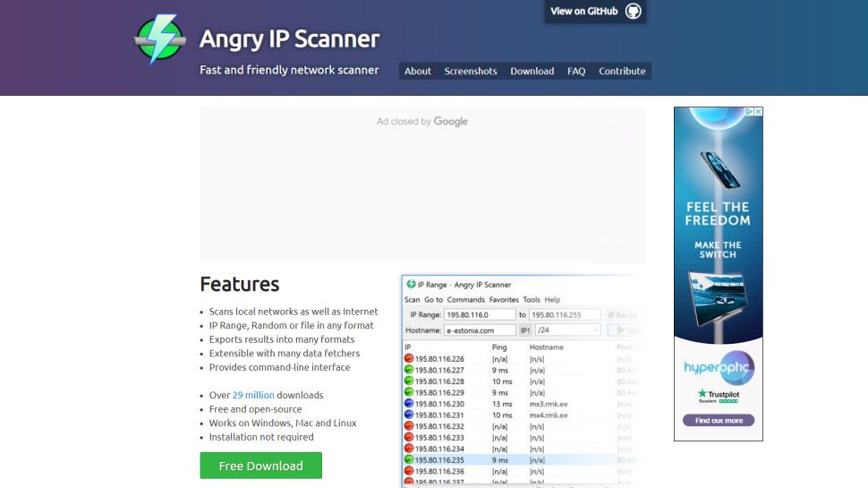Click 'Provides command-line interface' text
Screen dimensions: 868x488
point(279,367)
